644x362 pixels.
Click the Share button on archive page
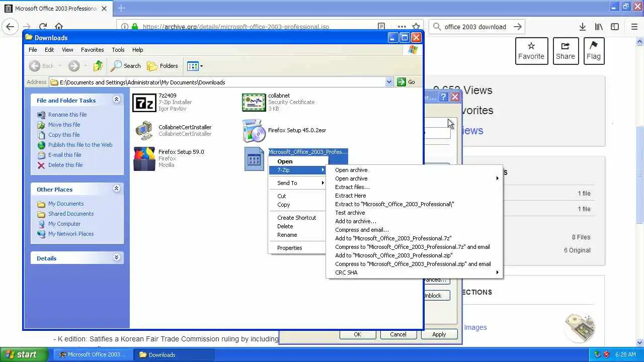coord(566,51)
